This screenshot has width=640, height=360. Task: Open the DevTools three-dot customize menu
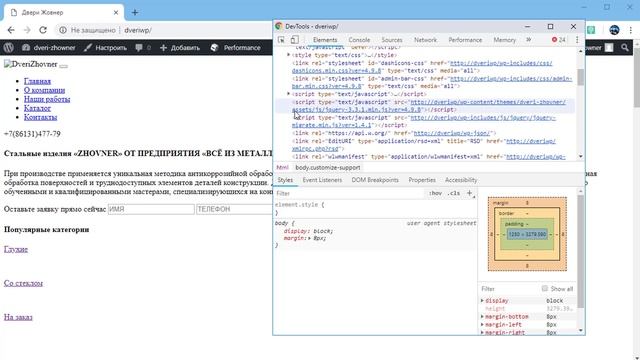pyautogui.click(x=577, y=40)
